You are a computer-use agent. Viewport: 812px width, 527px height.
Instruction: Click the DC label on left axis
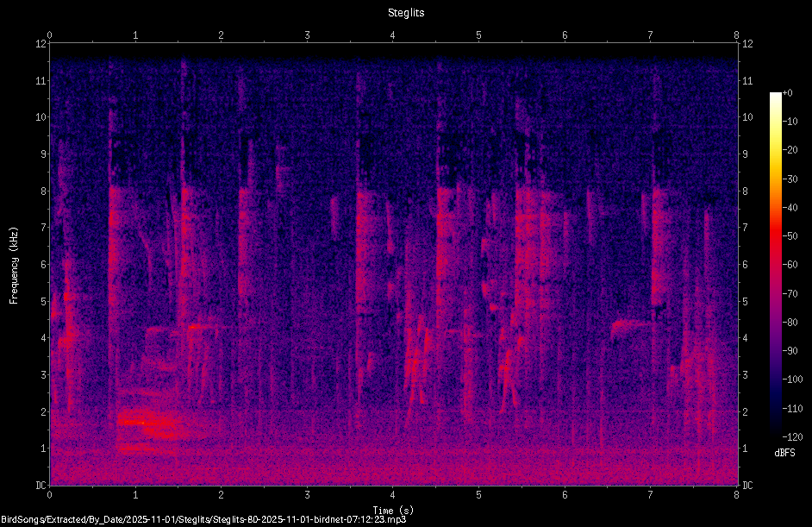click(41, 486)
